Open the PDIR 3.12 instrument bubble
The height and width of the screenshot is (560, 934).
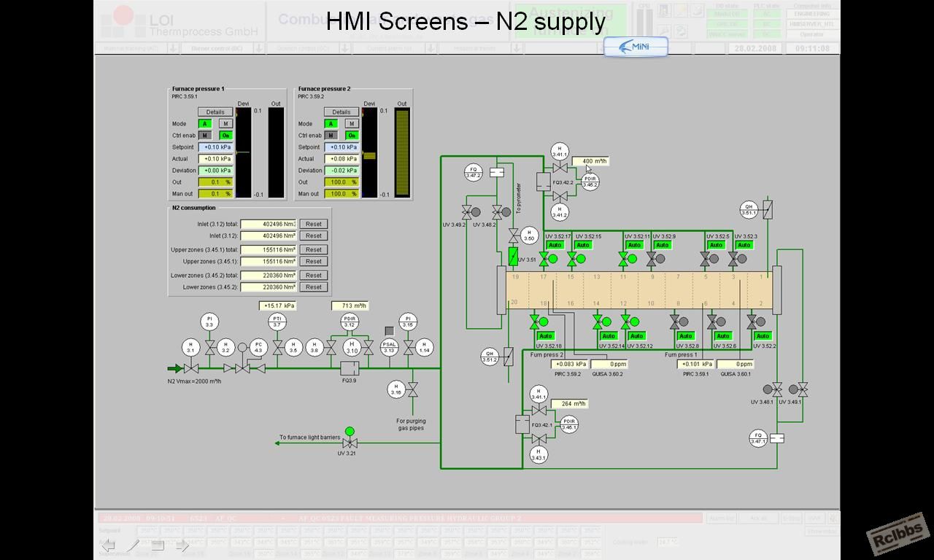pyautogui.click(x=350, y=321)
